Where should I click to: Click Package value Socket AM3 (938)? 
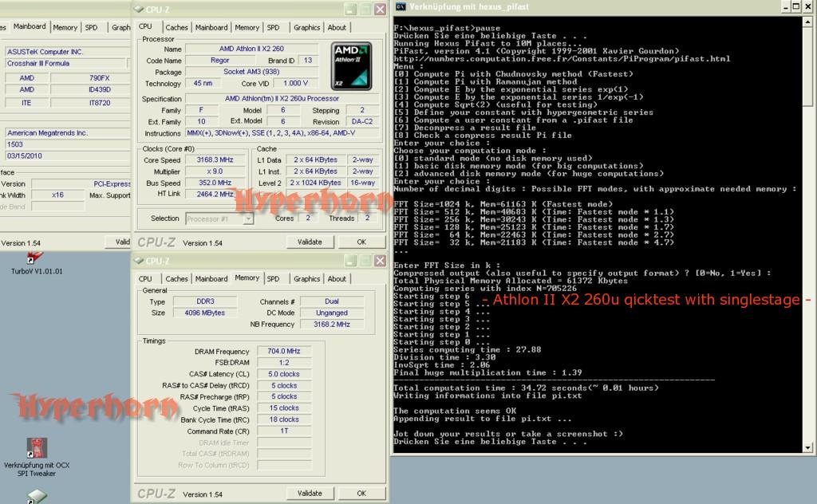pyautogui.click(x=251, y=71)
